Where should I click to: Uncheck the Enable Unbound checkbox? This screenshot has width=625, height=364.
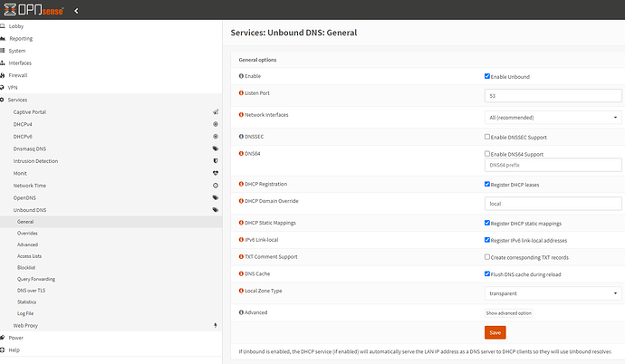pyautogui.click(x=487, y=77)
